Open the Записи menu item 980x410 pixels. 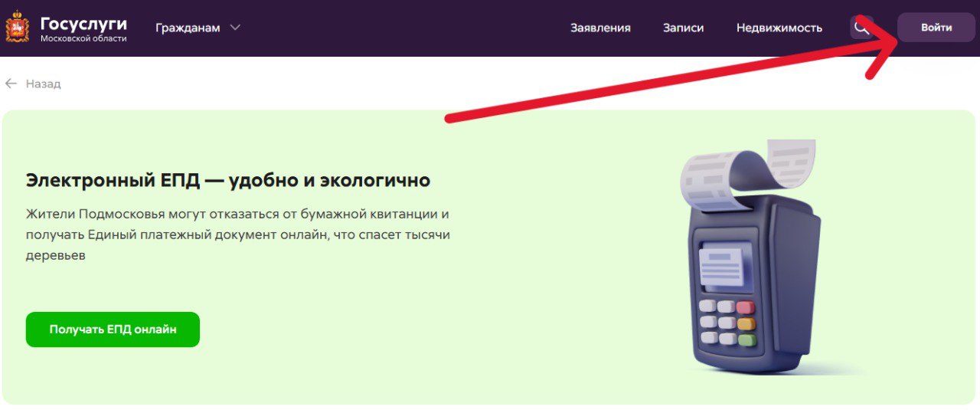tap(683, 28)
